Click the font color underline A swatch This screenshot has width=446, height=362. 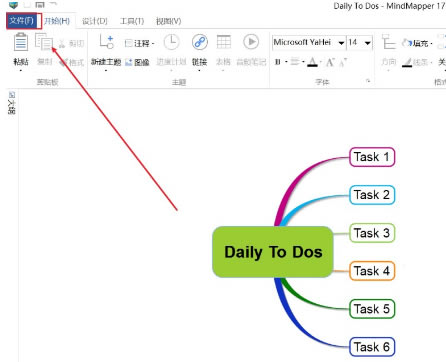[x=312, y=62]
